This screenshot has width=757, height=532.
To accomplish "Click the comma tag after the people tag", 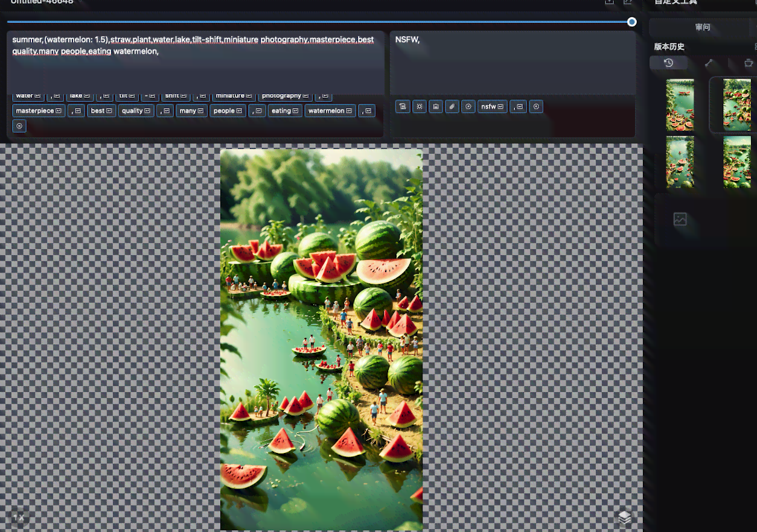I will click(x=257, y=111).
